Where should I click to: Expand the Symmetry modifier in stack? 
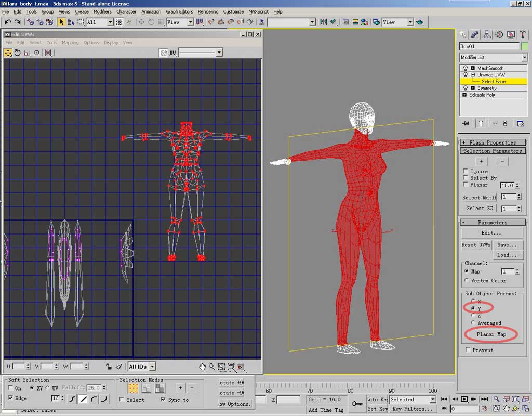473,88
